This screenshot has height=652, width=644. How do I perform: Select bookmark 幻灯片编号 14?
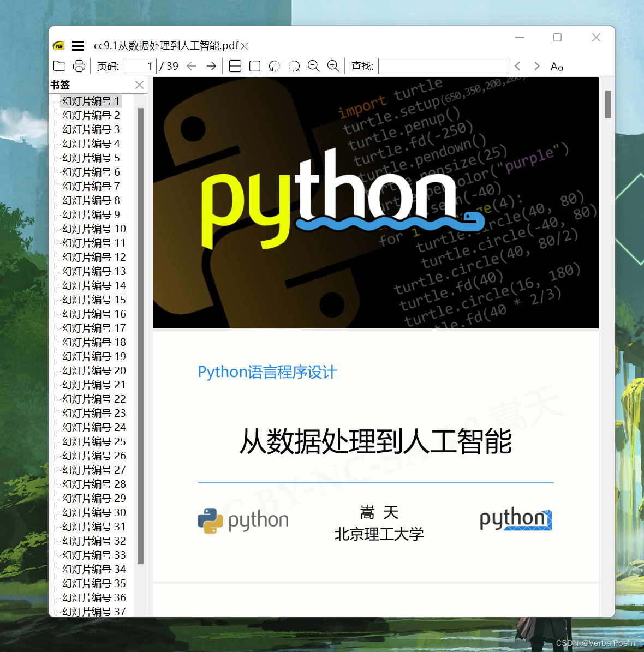[x=94, y=286]
